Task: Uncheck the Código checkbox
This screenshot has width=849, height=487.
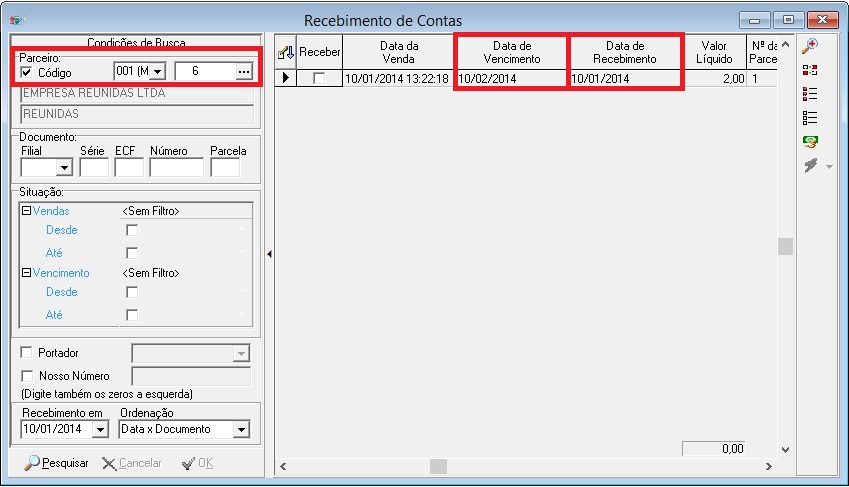Action: 27,72
